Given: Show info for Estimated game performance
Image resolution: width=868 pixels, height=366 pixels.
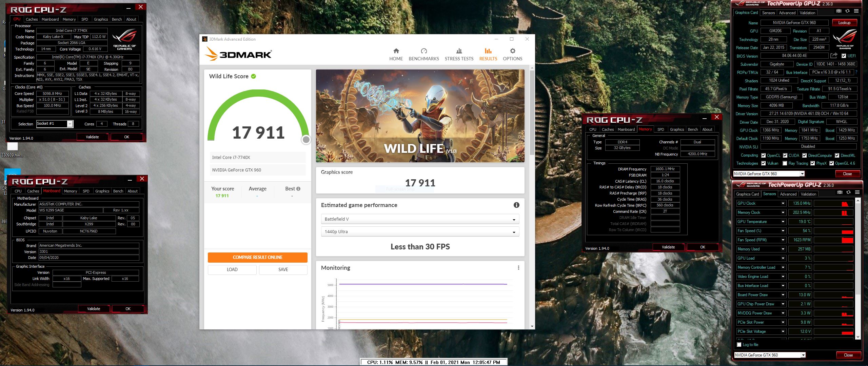Looking at the screenshot, I should pyautogui.click(x=516, y=205).
